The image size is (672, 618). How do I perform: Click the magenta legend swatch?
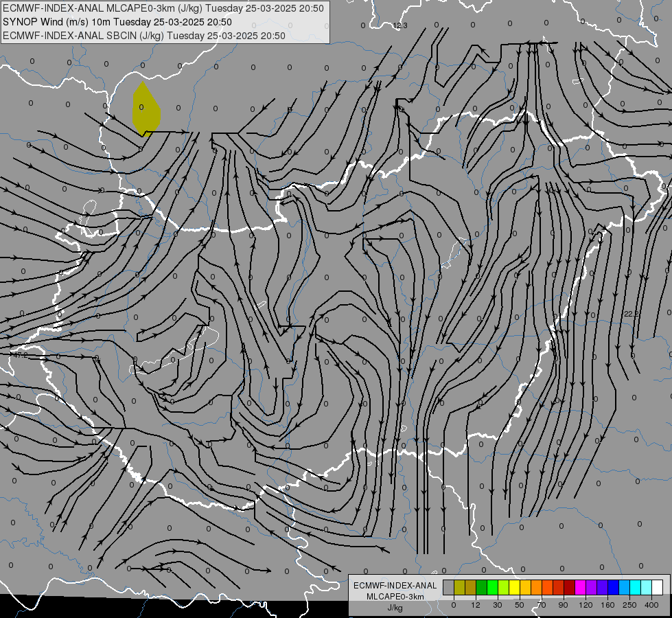coord(581,587)
